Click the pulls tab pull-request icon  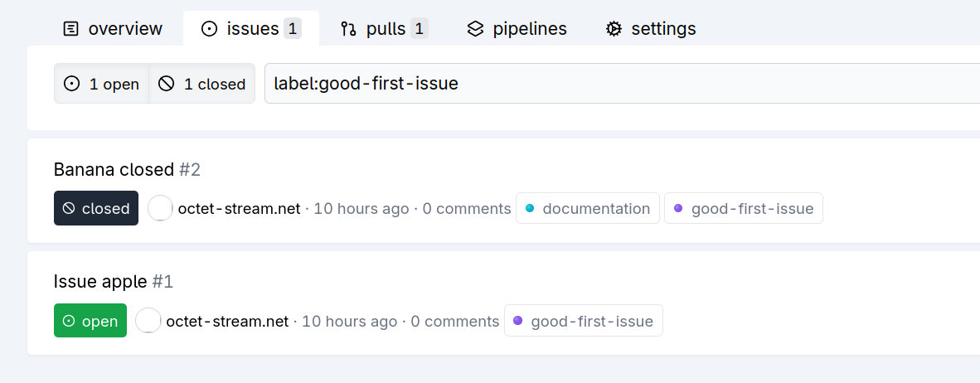click(x=348, y=29)
